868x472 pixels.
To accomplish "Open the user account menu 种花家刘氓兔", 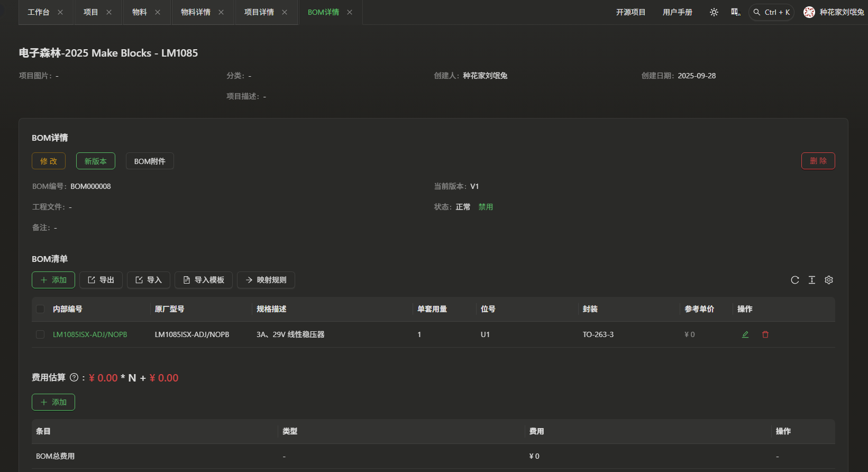I will 833,12.
